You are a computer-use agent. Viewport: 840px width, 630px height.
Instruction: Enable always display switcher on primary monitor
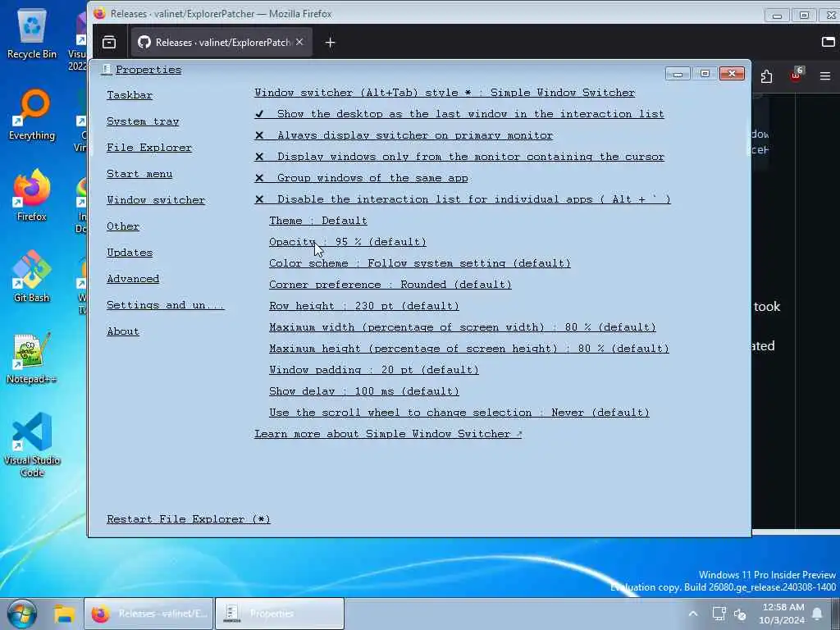click(x=404, y=135)
